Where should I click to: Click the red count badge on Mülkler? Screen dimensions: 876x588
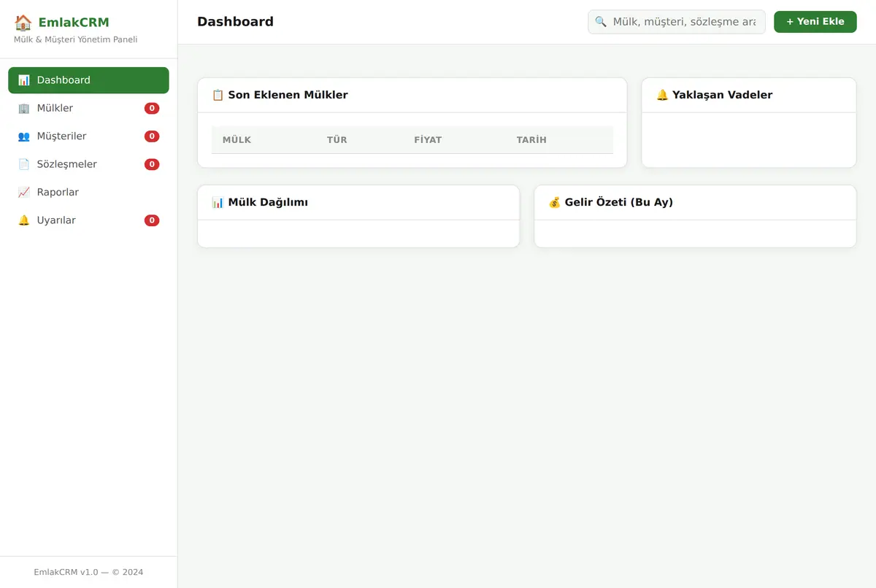(152, 109)
